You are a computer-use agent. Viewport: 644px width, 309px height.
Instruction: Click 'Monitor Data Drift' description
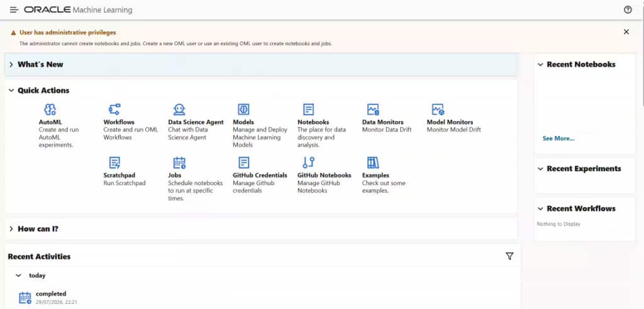(x=387, y=130)
